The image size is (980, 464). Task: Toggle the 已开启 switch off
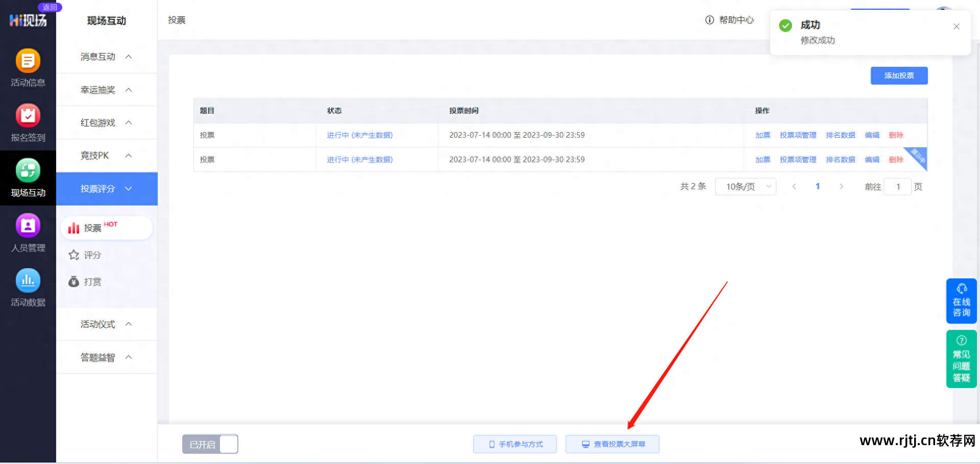(210, 444)
